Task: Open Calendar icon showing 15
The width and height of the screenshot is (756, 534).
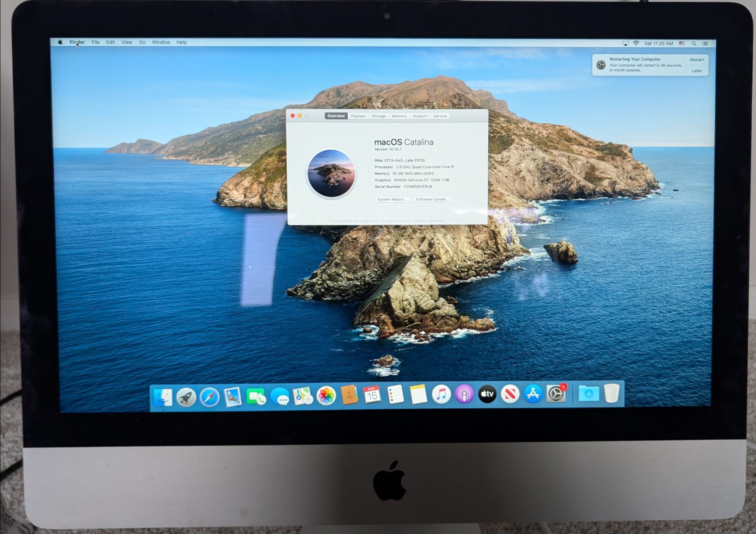Action: point(372,395)
